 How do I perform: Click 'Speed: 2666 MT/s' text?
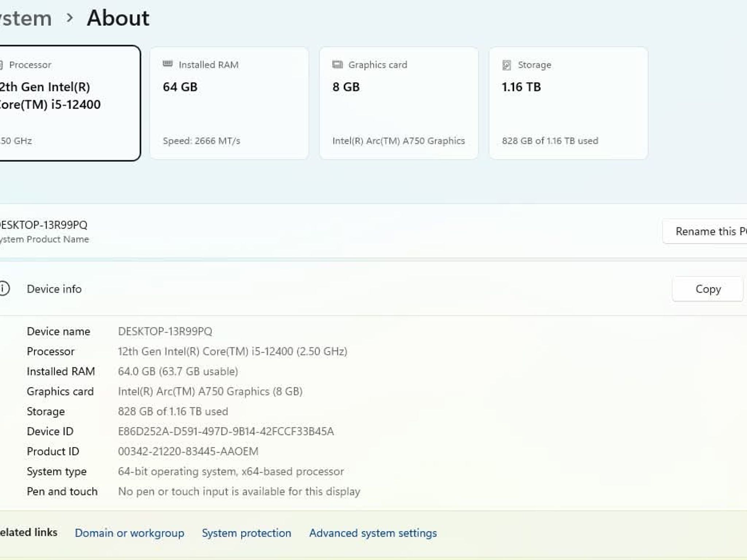tap(201, 141)
